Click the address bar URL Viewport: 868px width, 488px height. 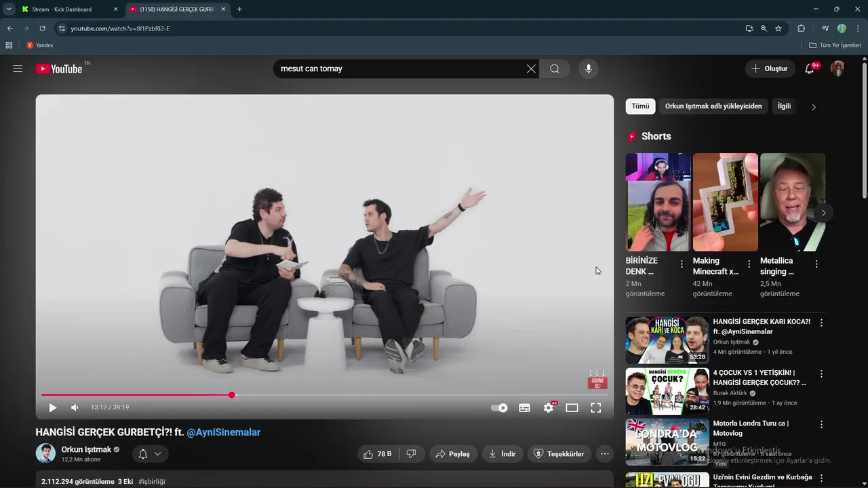pyautogui.click(x=120, y=28)
